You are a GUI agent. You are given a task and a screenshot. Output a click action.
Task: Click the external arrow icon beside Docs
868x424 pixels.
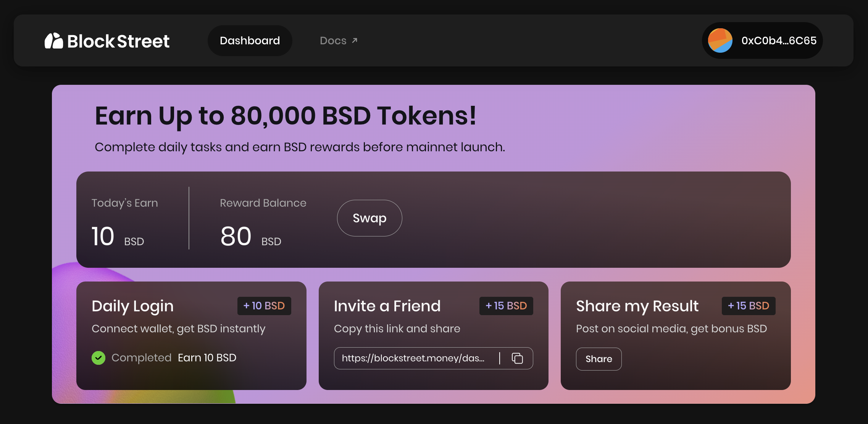(x=355, y=40)
